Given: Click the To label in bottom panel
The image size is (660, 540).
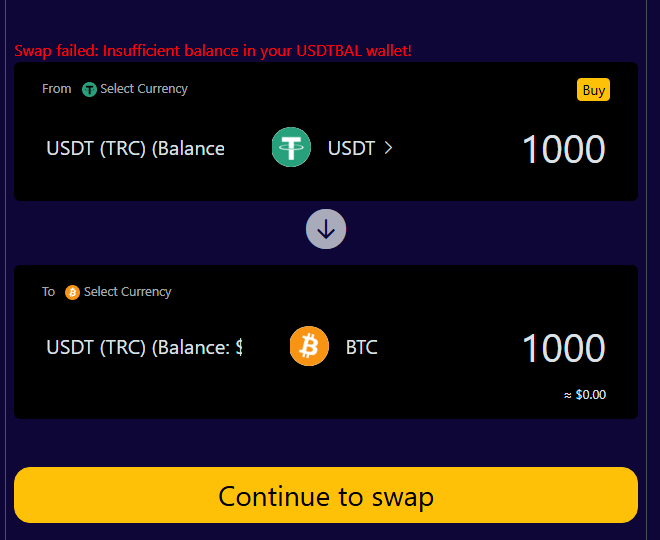Looking at the screenshot, I should [x=48, y=292].
